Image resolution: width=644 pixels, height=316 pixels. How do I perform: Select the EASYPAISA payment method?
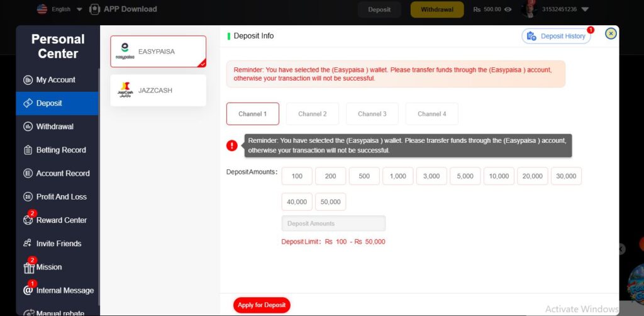coord(158,52)
